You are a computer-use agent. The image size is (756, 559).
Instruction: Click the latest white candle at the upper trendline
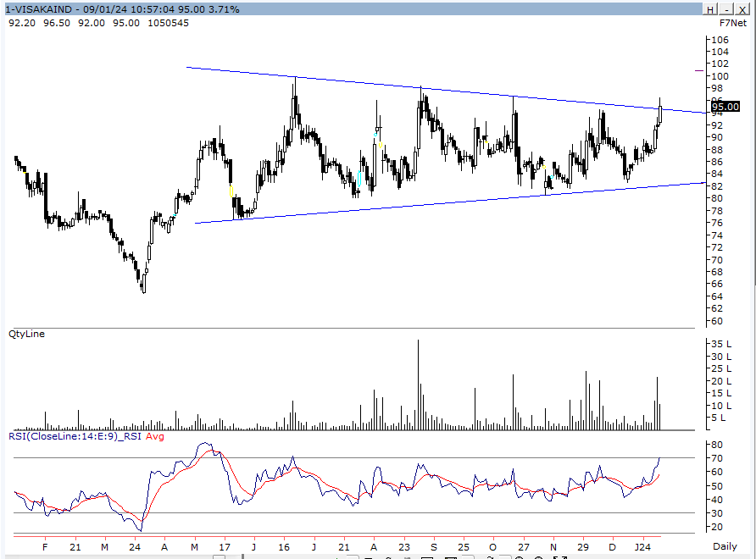pos(659,114)
